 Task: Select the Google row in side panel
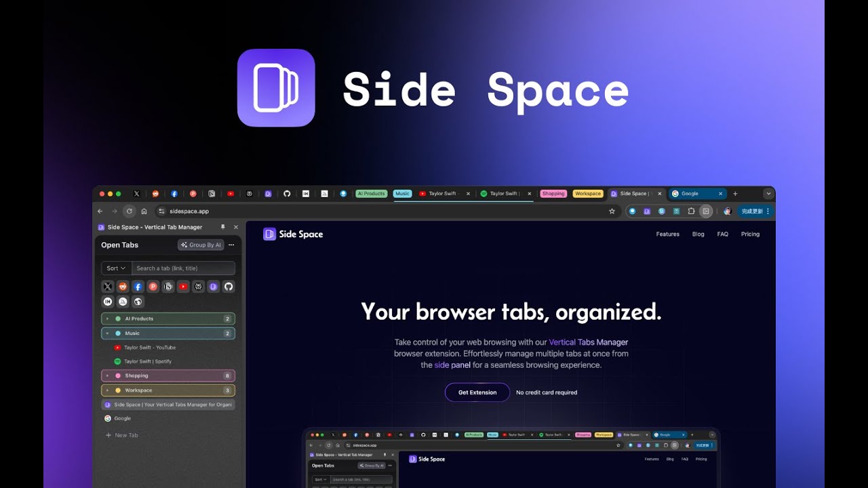pos(168,418)
